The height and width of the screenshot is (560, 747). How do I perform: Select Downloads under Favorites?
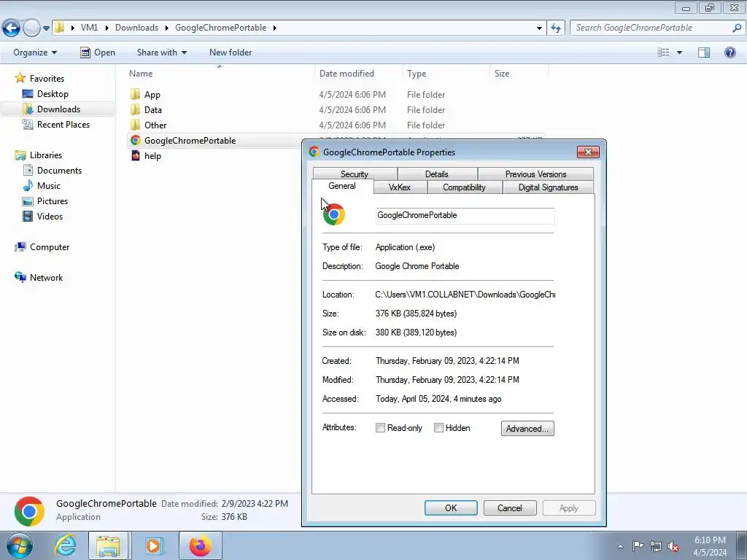click(58, 109)
